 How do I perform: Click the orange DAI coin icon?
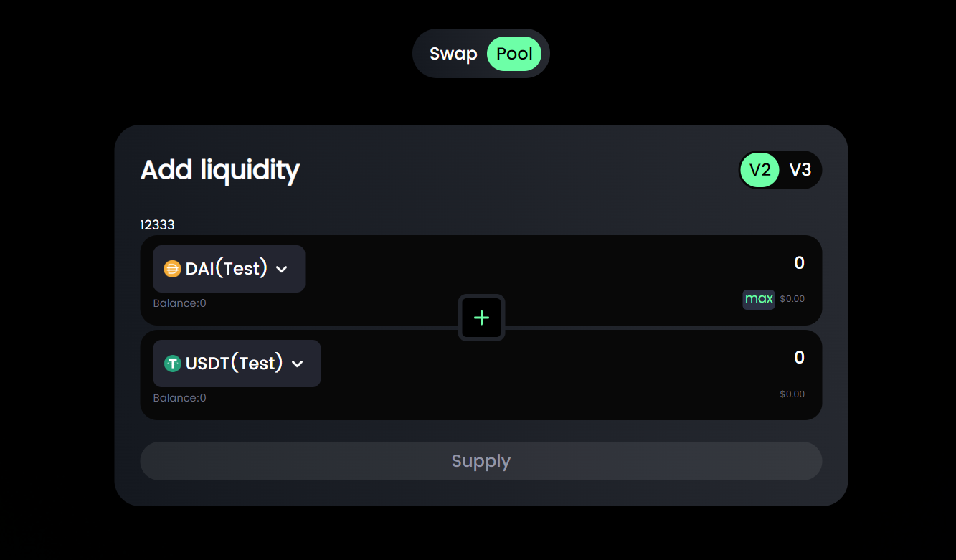point(172,269)
